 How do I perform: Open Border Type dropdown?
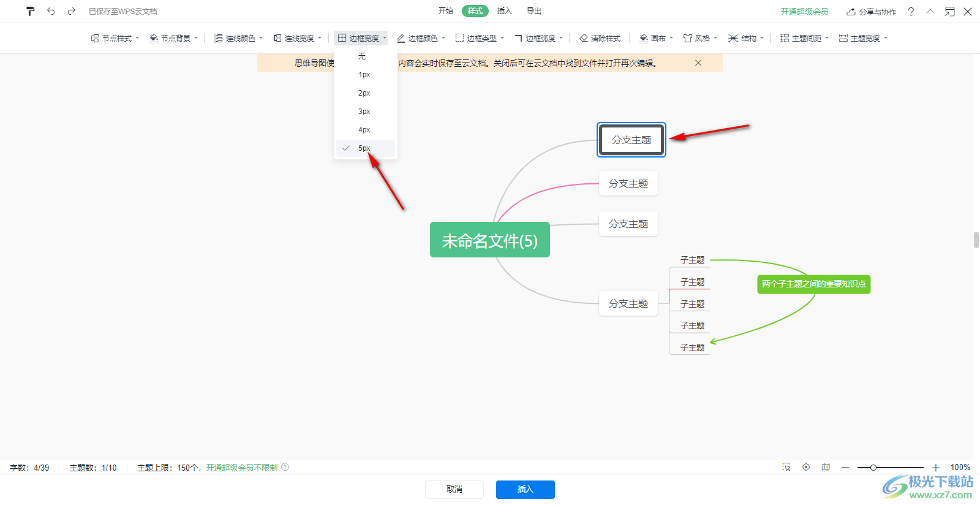pos(480,38)
